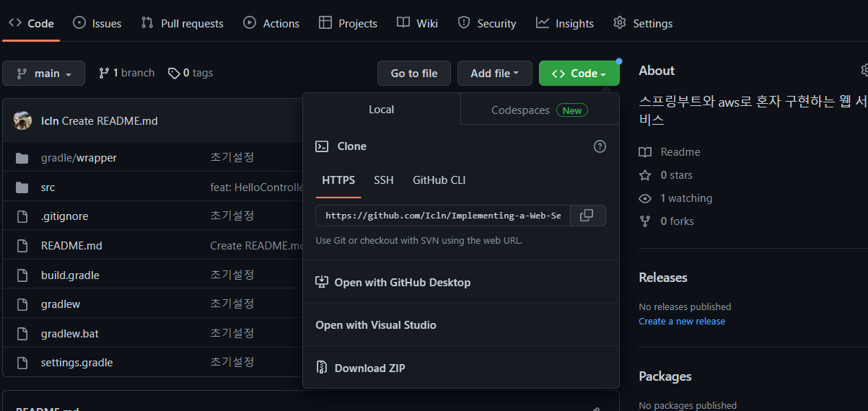Click the folder icon beside gradle/wrapper

tap(22, 158)
